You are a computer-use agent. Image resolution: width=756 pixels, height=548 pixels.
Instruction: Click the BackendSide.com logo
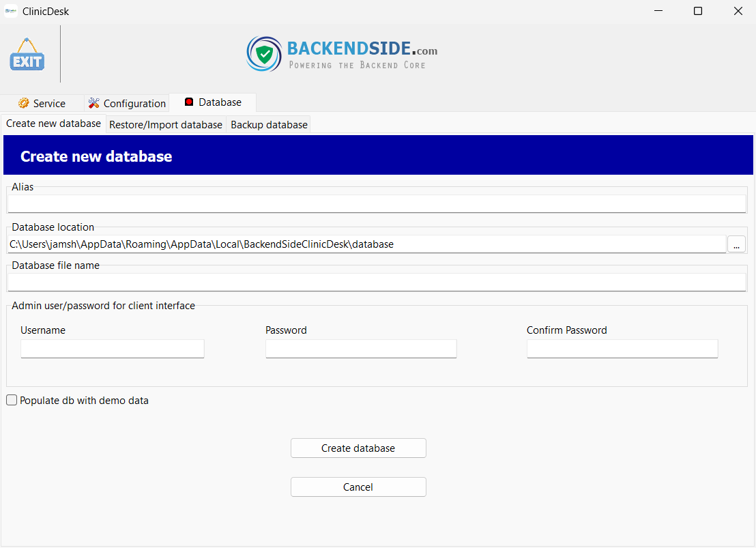point(342,55)
